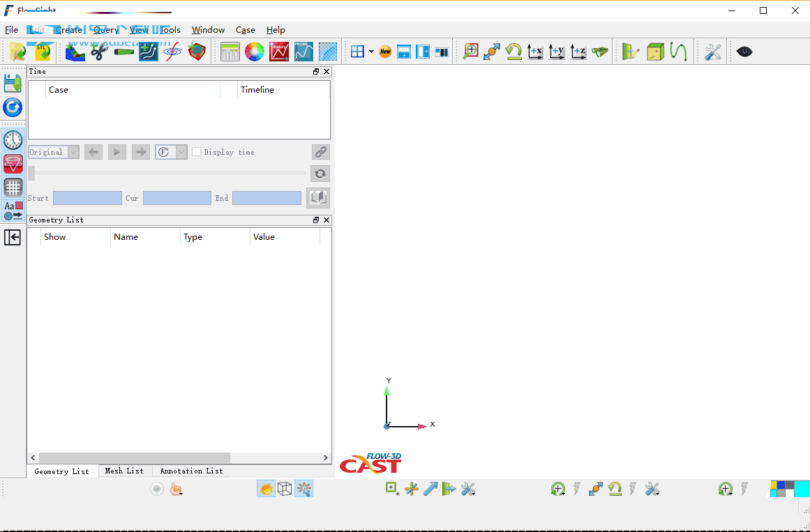This screenshot has height=532, width=810.
Task: Click the save disk icon in left sidebar
Action: [x=13, y=84]
